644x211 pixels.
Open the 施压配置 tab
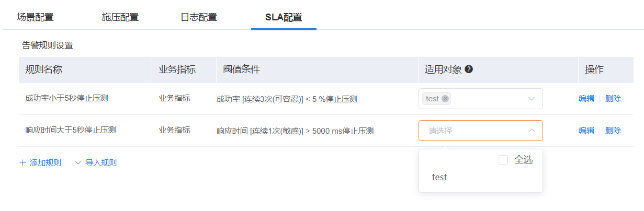coord(120,17)
